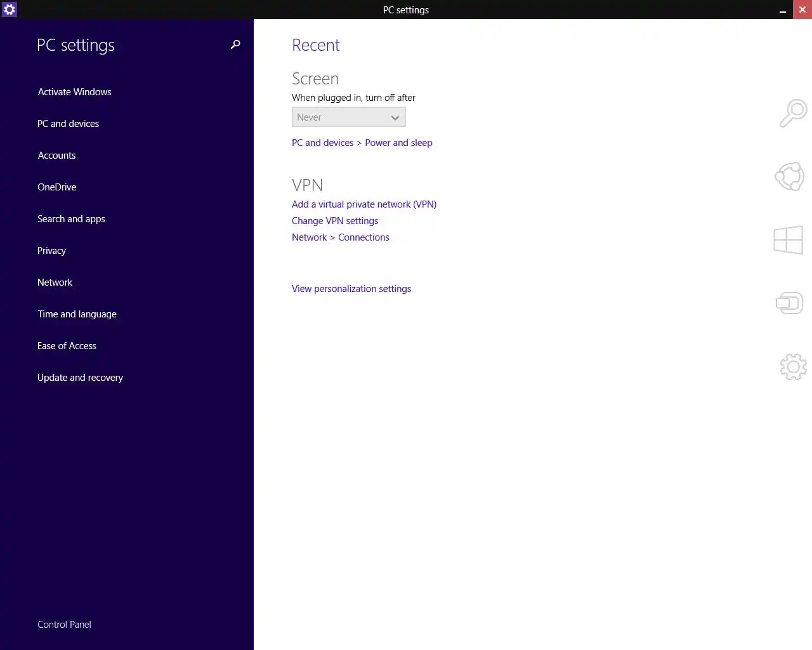Click 'Add a virtual private network (VPN)'
This screenshot has height=650, width=812.
364,204
